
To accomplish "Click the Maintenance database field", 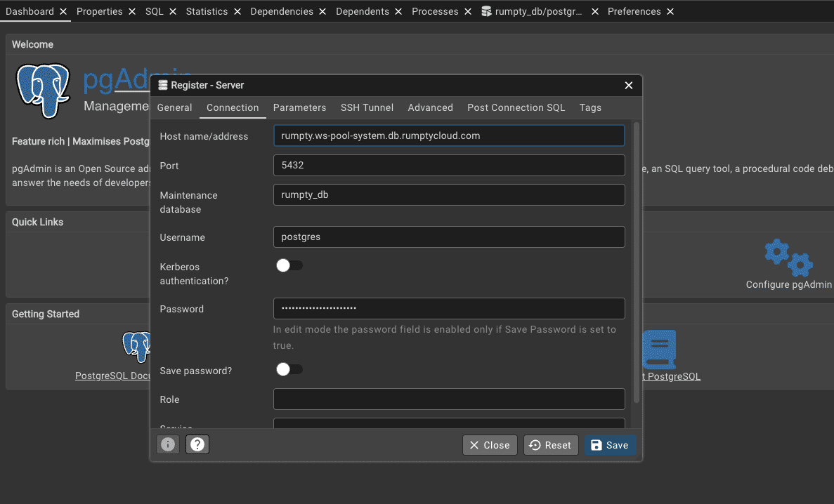I will (449, 194).
